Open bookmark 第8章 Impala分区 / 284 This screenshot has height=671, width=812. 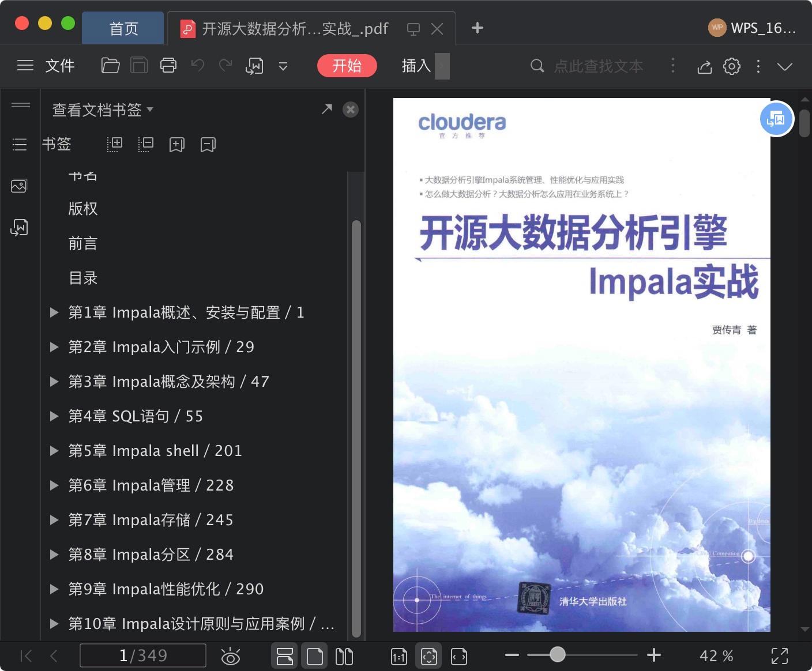[x=151, y=555]
